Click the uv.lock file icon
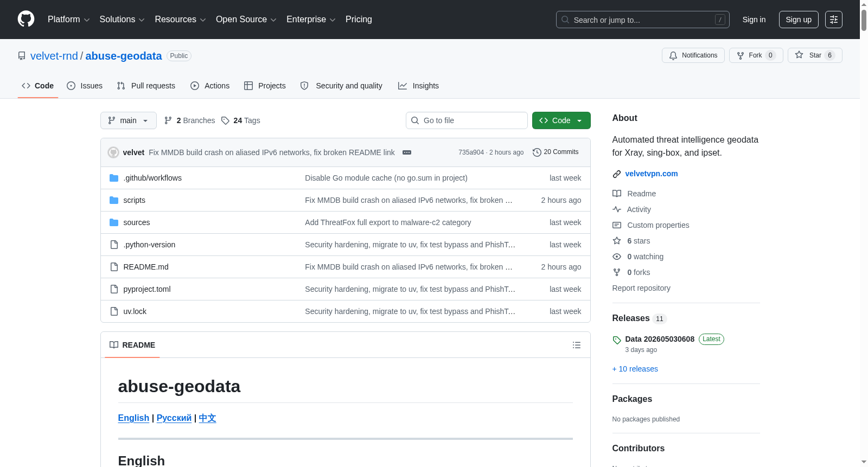 coord(114,311)
